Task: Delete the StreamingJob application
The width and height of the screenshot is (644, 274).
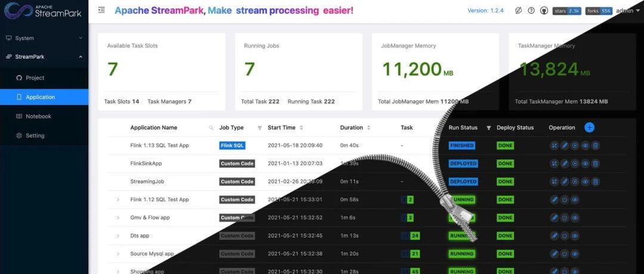Action: pyautogui.click(x=596, y=181)
